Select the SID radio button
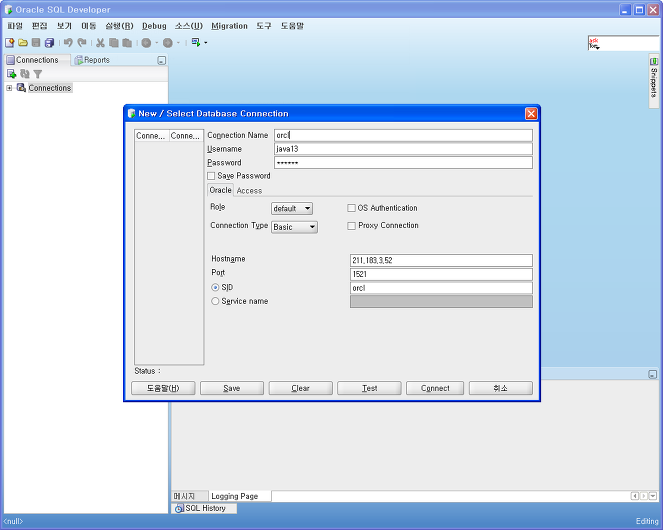The width and height of the screenshot is (663, 530). (215, 288)
